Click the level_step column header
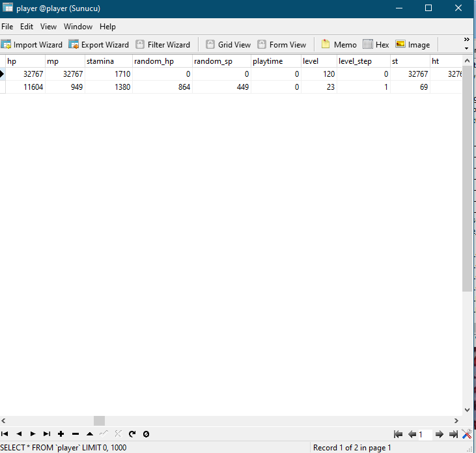Image resolution: width=476 pixels, height=453 pixels. coord(363,61)
